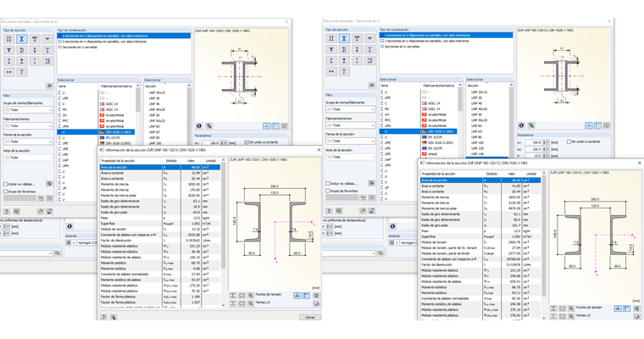Click the icon next to 'Incluir no válidas', left window
This screenshot has height=339, width=644.
coord(49,184)
